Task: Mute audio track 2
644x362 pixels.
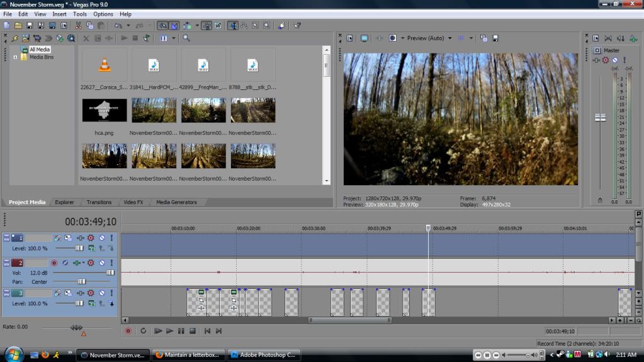Action: (x=102, y=263)
